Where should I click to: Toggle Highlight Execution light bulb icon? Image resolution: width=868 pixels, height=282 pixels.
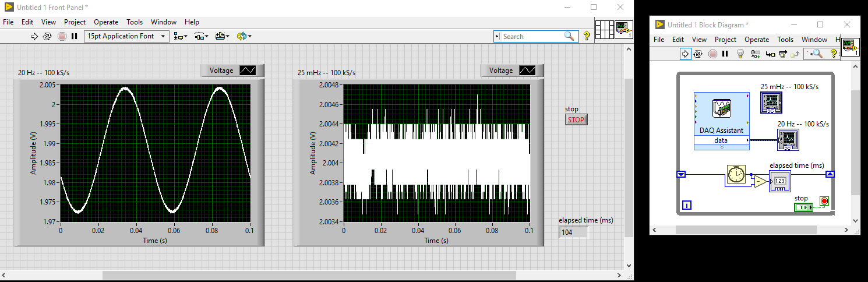coord(740,54)
